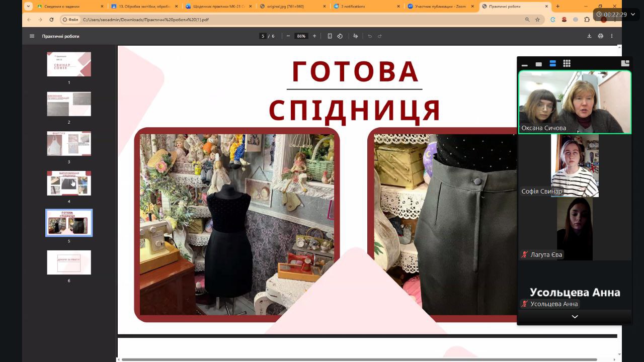Click the horizontal scrollbar under the PDF page

[x=352, y=359]
